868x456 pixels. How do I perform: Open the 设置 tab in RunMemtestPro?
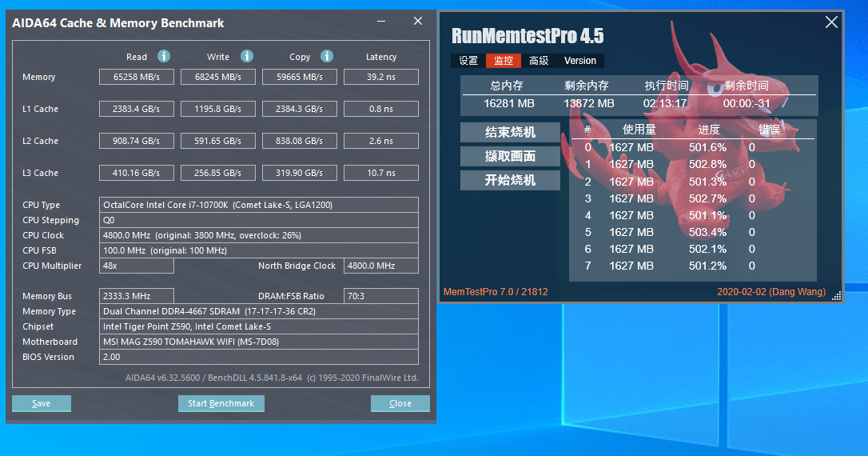[x=468, y=60]
